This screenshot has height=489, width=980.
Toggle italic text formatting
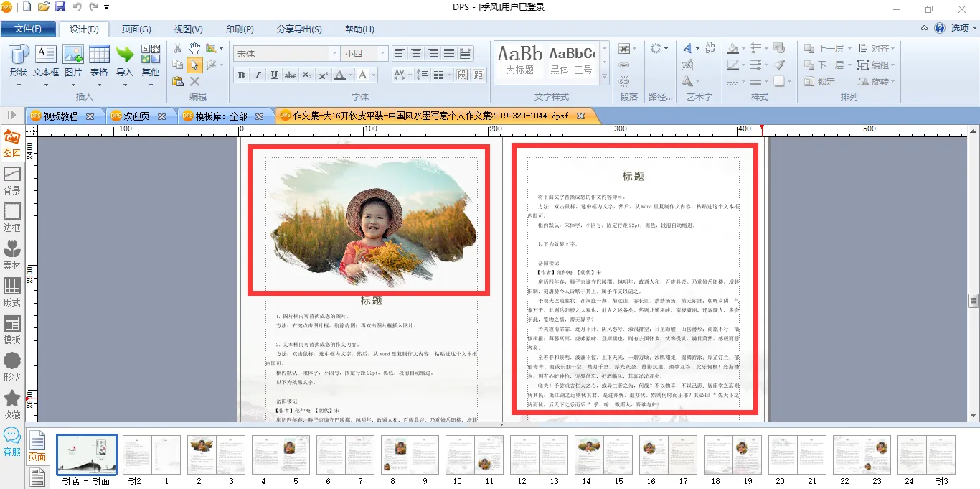tap(258, 75)
